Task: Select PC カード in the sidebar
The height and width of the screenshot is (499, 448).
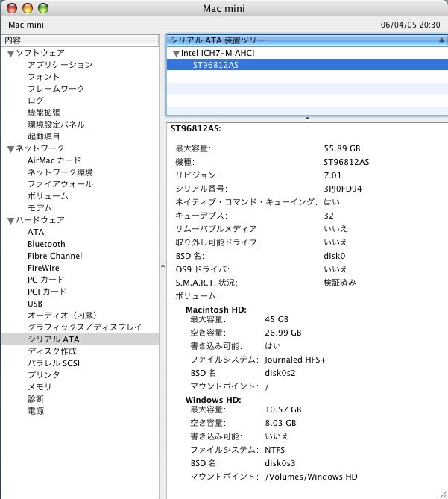Action: click(45, 280)
